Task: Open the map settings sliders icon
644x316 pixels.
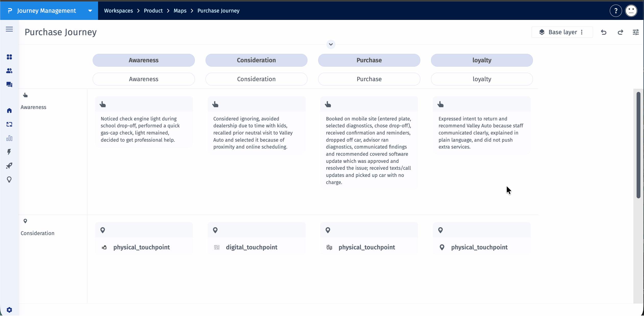Action: click(636, 32)
